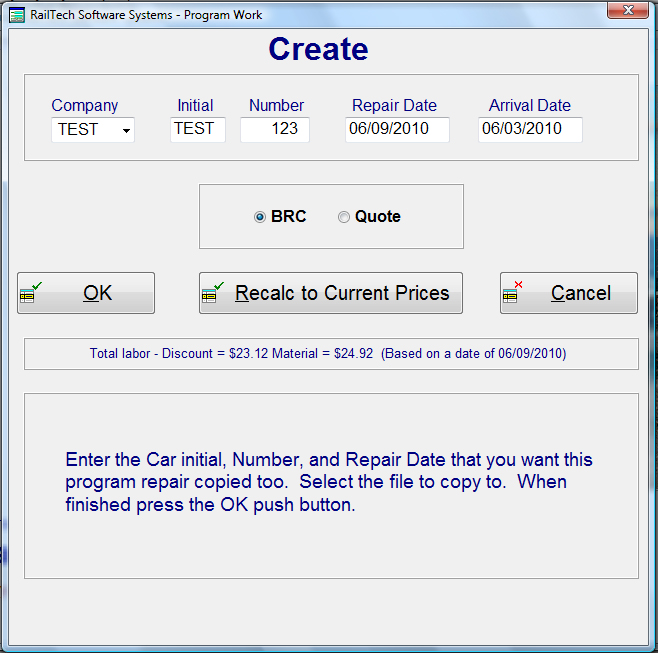Click the icon beside Recalc to Current Prices
Image resolution: width=658 pixels, height=653 pixels.
click(211, 293)
